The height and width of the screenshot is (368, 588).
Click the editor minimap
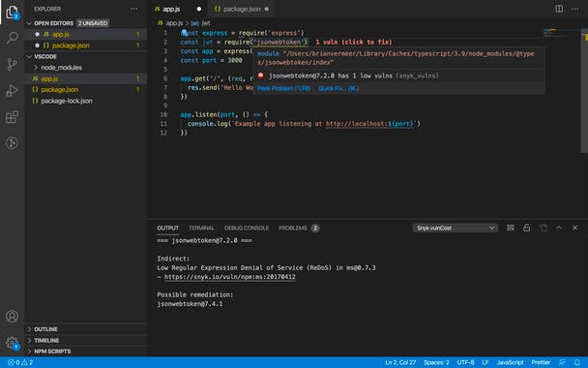(561, 33)
